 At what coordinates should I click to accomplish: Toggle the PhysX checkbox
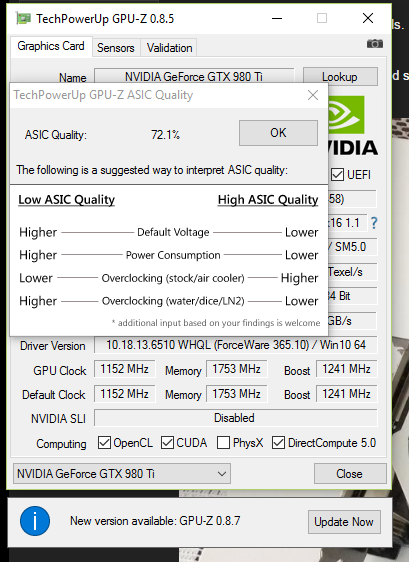(x=223, y=443)
